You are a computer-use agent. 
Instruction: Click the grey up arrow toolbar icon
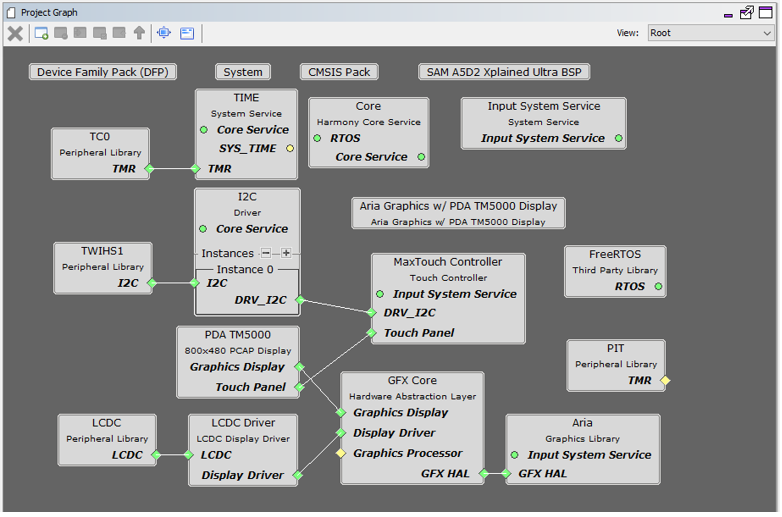(139, 33)
